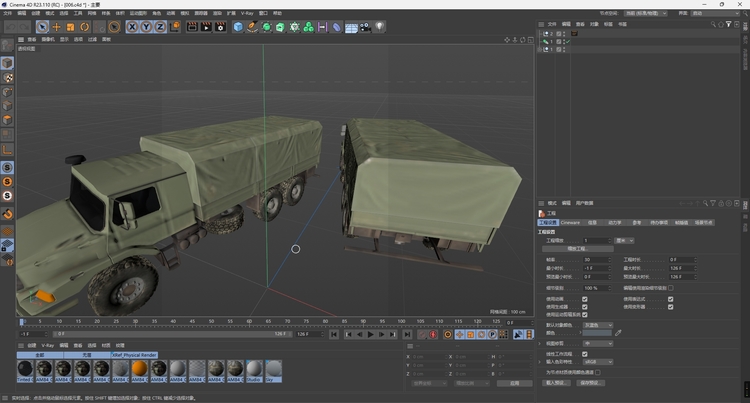The image size is (750, 403).
Task: Activate the Move tool
Action: (56, 27)
